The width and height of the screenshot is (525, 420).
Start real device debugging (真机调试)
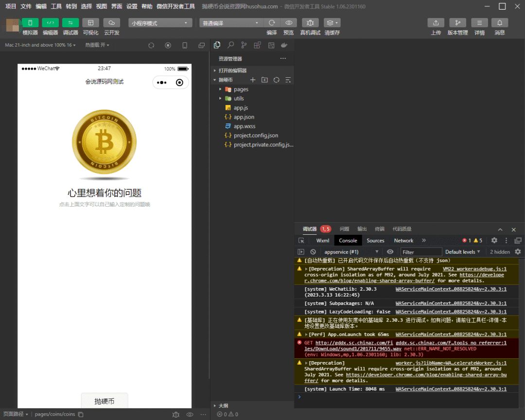click(310, 23)
